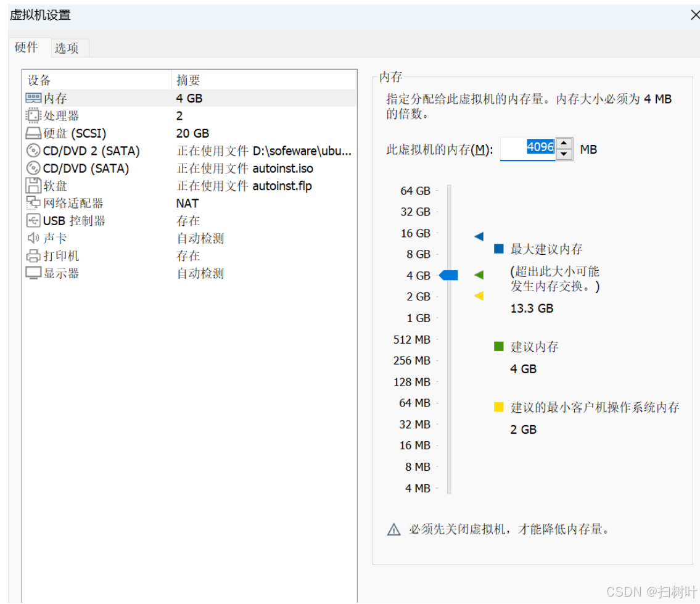Click the autoinst.flp file summary

(x=244, y=186)
